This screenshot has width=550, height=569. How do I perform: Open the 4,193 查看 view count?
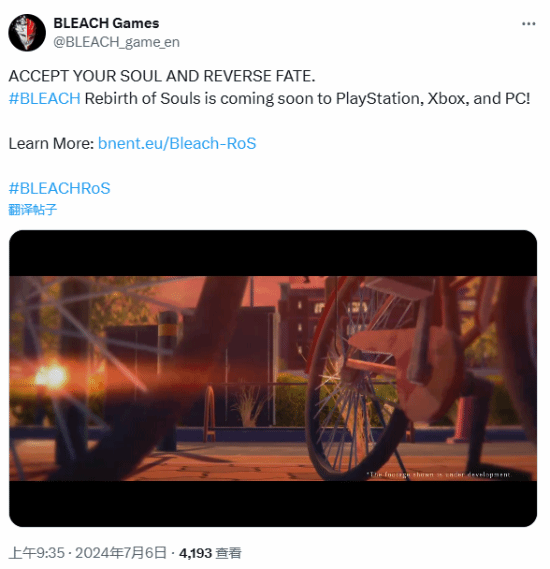(x=210, y=553)
